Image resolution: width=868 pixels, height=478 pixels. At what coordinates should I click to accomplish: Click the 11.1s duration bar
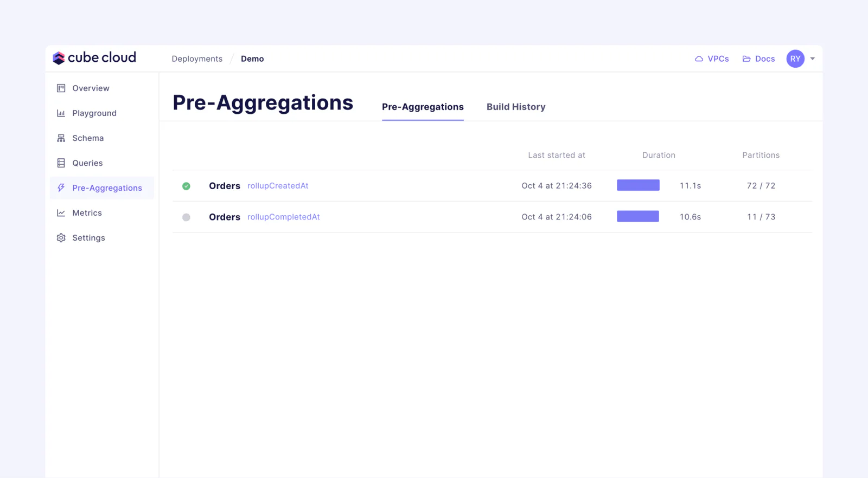click(x=638, y=185)
